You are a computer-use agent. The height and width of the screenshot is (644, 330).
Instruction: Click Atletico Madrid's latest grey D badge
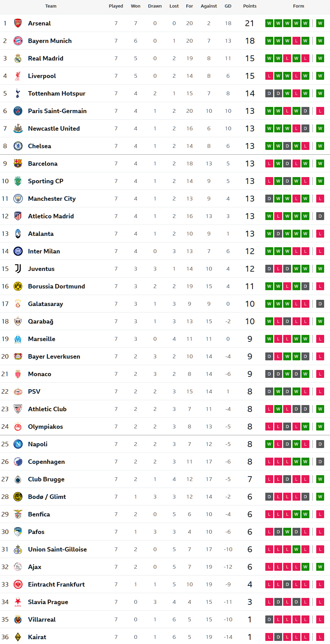coord(320,216)
